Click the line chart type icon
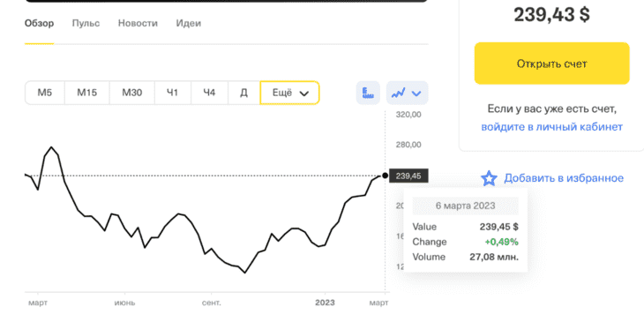The height and width of the screenshot is (322, 644). point(399,94)
